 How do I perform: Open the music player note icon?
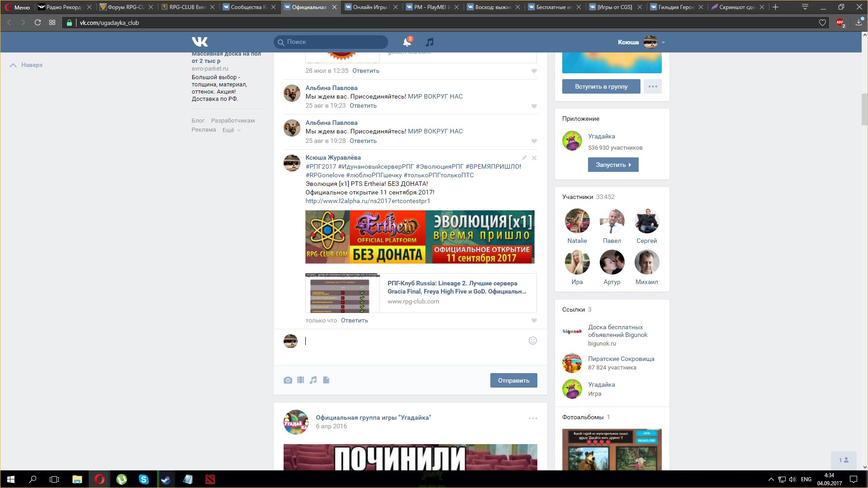click(x=429, y=42)
